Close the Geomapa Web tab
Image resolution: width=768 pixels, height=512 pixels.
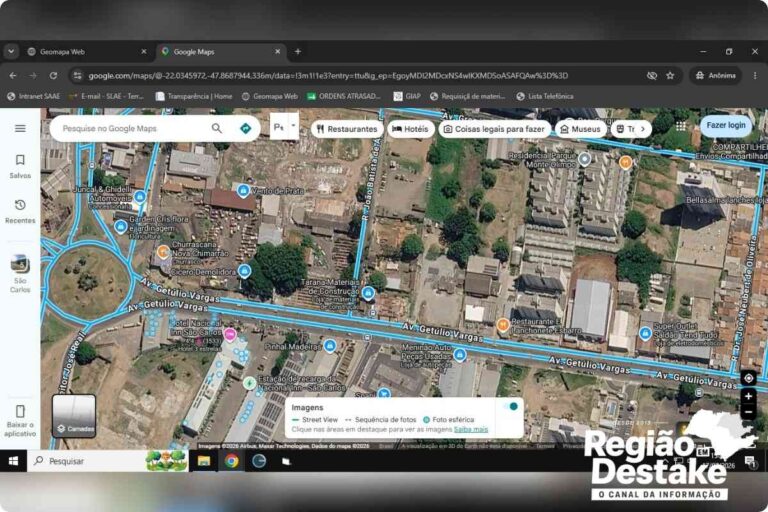tap(144, 51)
